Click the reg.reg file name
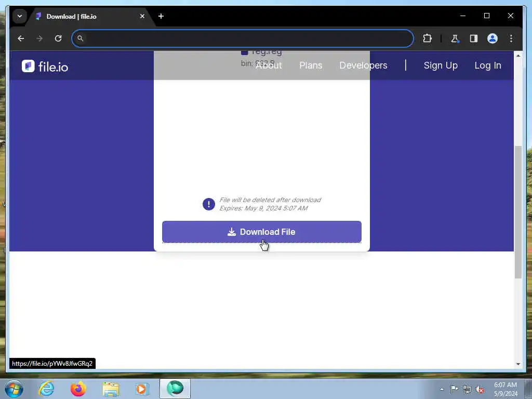This screenshot has height=399, width=532. tap(267, 52)
